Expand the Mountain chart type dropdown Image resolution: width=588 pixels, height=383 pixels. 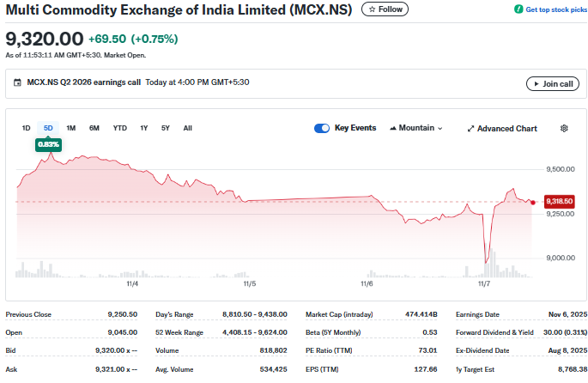(x=440, y=129)
